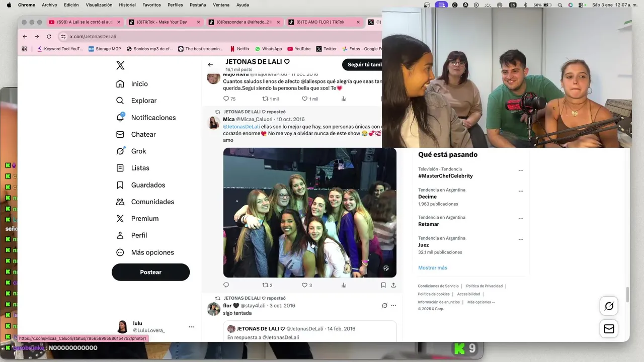Viewport: 644px width, 362px height.
Task: Open Política de Privacidad link
Action: point(485,286)
